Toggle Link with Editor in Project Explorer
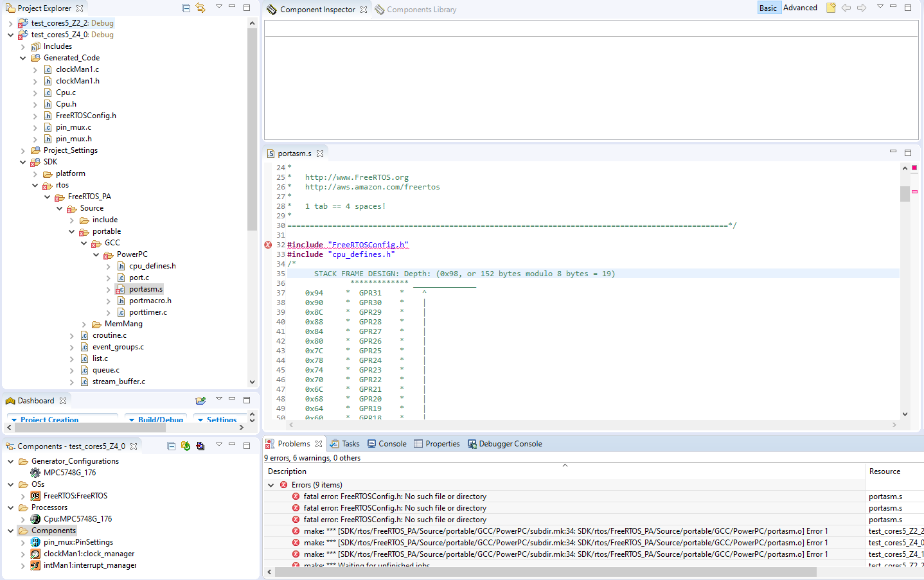The height and width of the screenshot is (580, 924). pyautogui.click(x=200, y=8)
